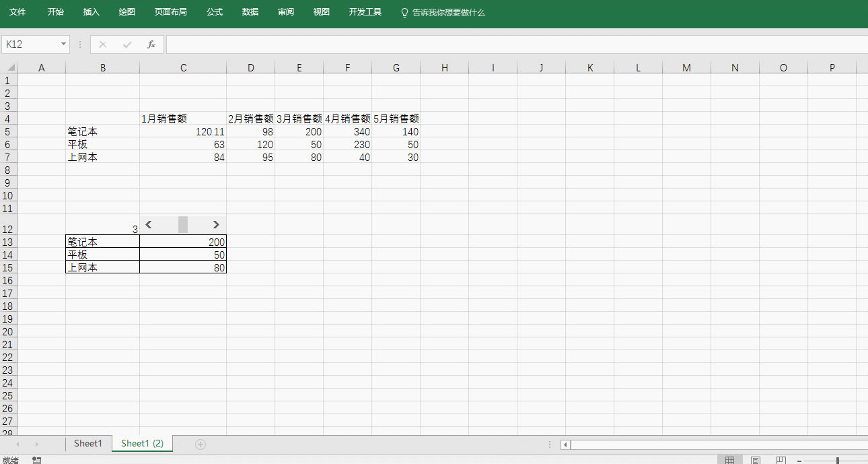Click the zoom slider handle
Viewport: 868px width, 464px height.
point(837,461)
